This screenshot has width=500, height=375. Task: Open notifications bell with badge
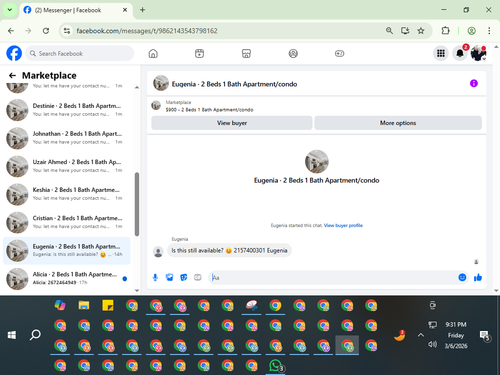coord(460,53)
